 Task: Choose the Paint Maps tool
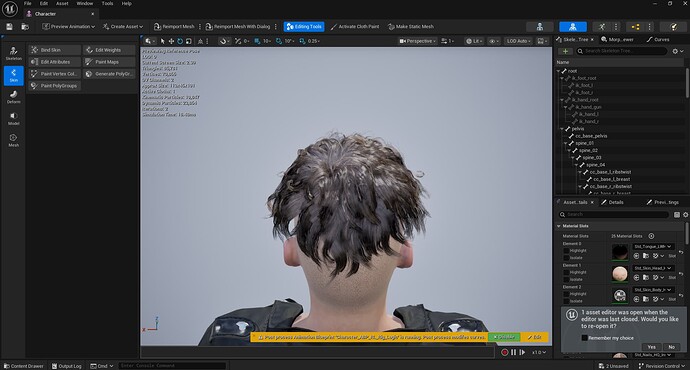coord(109,62)
